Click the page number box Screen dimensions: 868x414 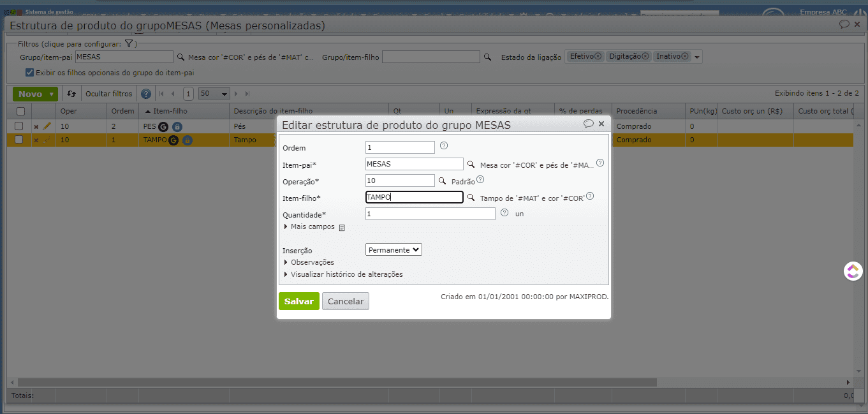pyautogui.click(x=188, y=94)
